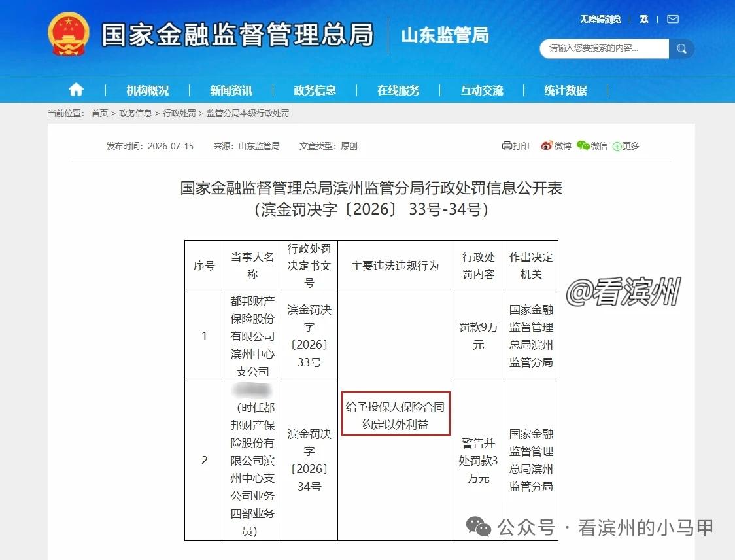Screen dimensions: 735x560
Task: Switch to traditional Chinese with 繁
Action: 644,19
